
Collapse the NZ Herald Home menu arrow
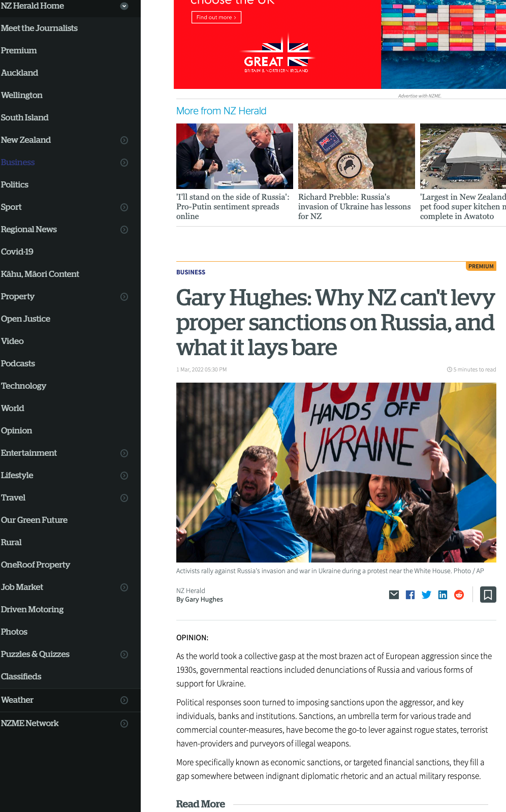pos(124,6)
